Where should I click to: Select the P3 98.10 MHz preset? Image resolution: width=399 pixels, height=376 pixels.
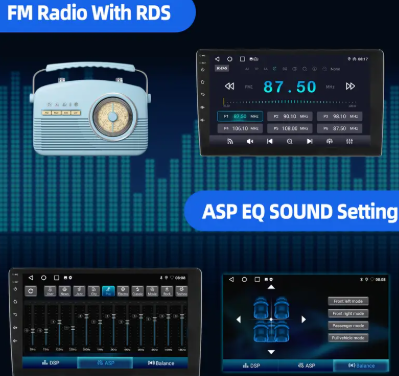point(339,116)
